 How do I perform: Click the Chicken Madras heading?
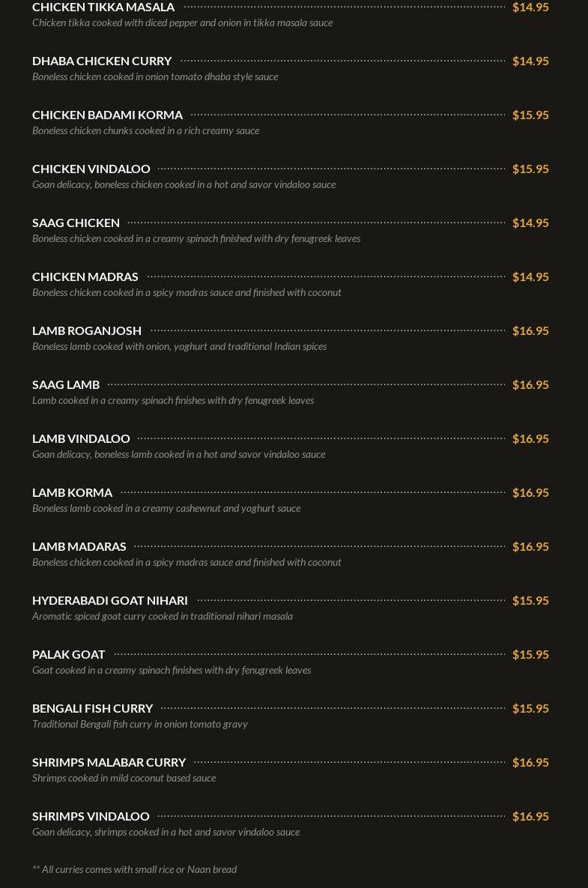(85, 277)
